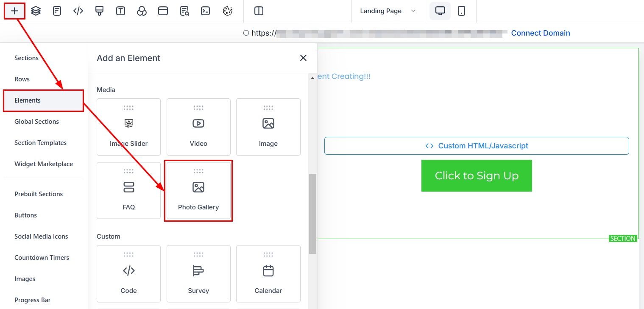Click the Custom group heading

click(x=109, y=237)
